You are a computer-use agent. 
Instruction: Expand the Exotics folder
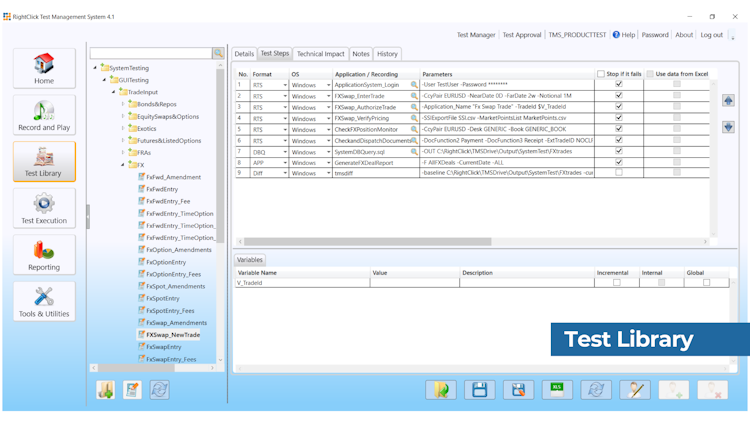[x=123, y=128]
